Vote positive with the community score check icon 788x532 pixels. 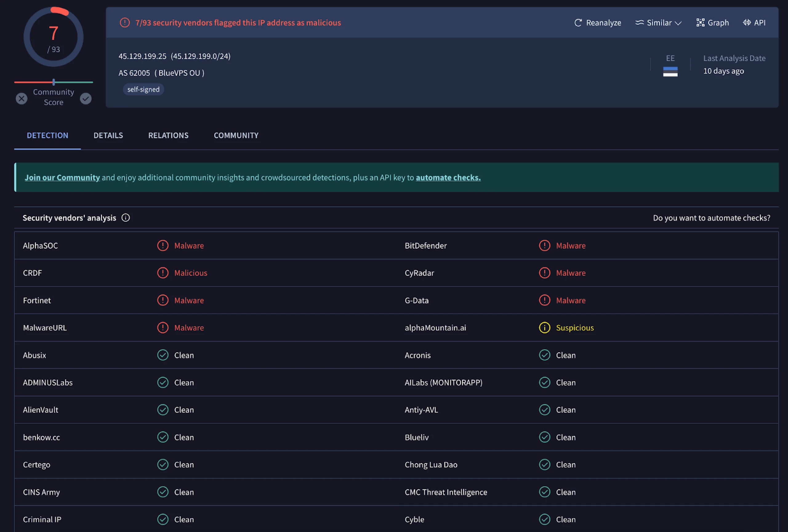(86, 99)
